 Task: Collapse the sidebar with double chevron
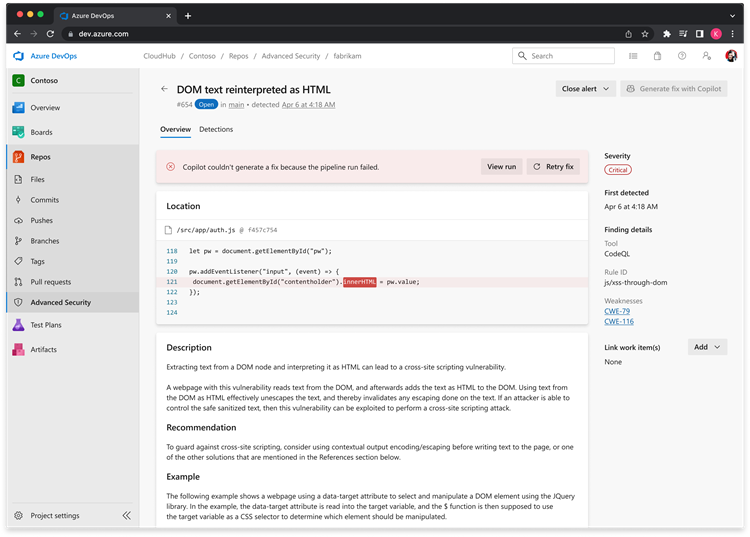[x=126, y=515]
